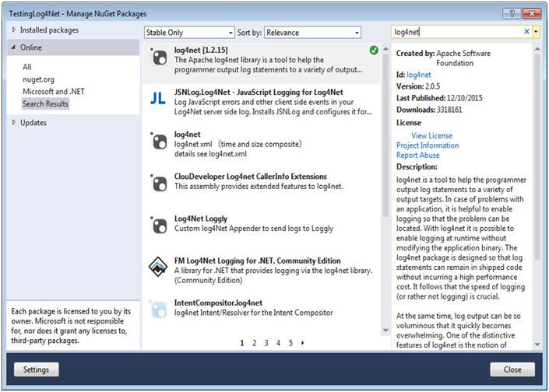Open the Project Information link
The height and width of the screenshot is (392, 549).
click(x=428, y=145)
